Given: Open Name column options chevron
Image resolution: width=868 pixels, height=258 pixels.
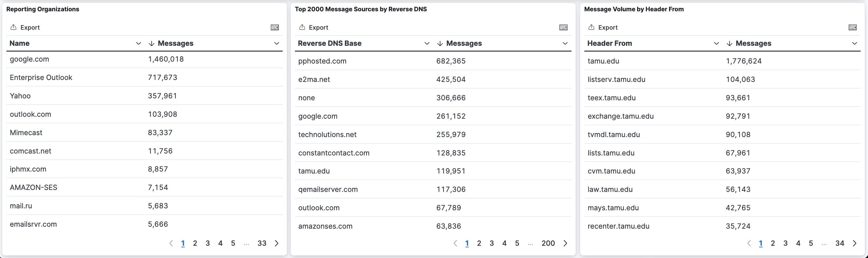Looking at the screenshot, I should coord(138,43).
